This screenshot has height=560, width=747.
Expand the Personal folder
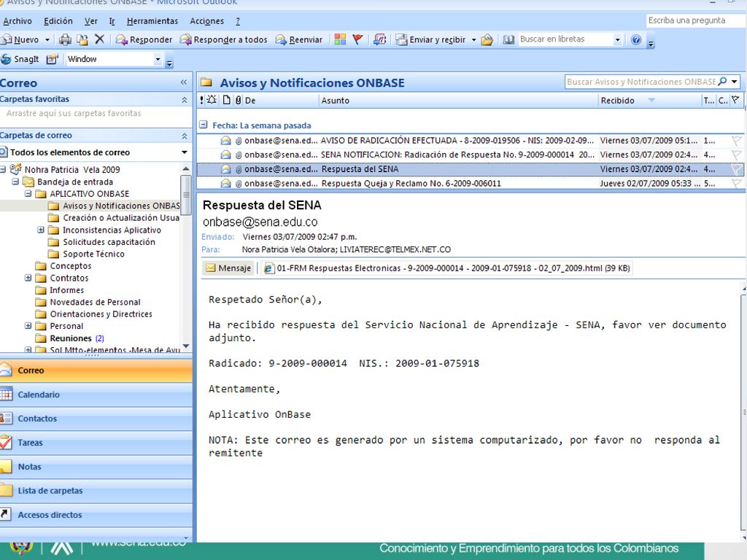[28, 326]
